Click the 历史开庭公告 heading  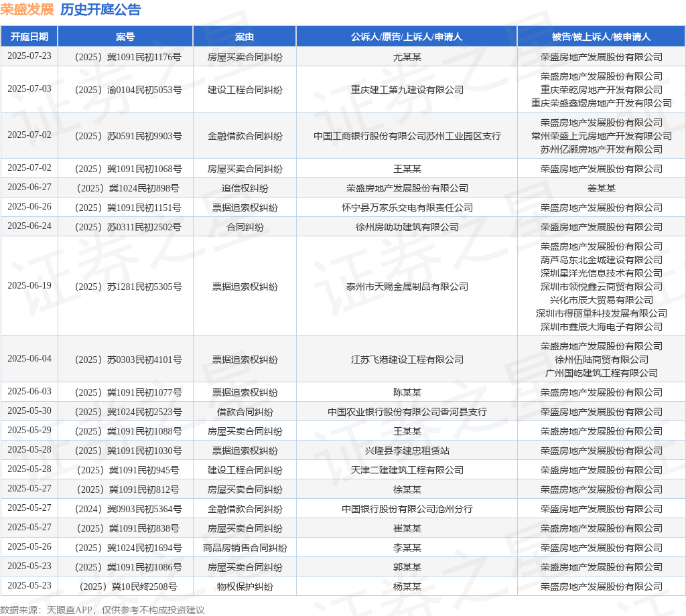(100, 9)
